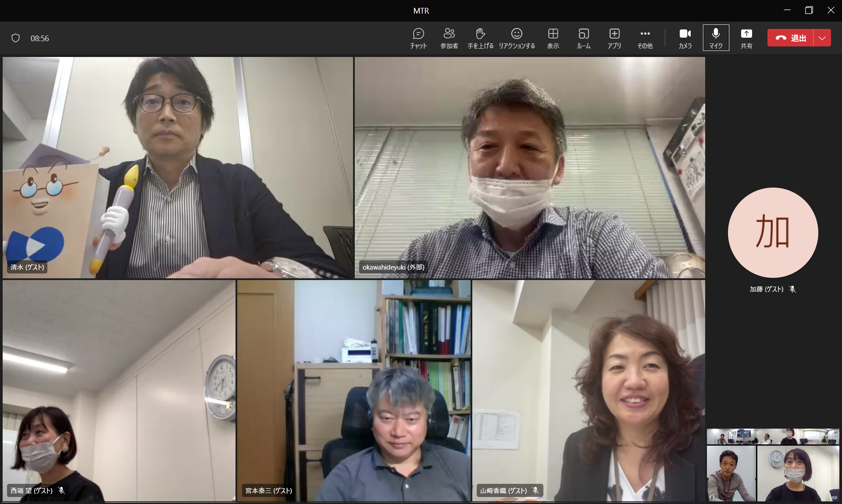The width and height of the screenshot is (842, 504).
Task: Click muted mic icon beside 加藤
Action: point(792,289)
